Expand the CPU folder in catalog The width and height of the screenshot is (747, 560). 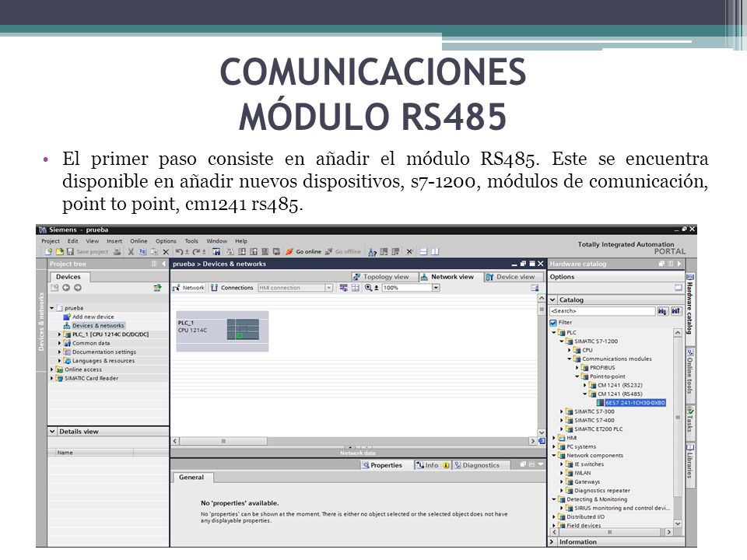570,350
